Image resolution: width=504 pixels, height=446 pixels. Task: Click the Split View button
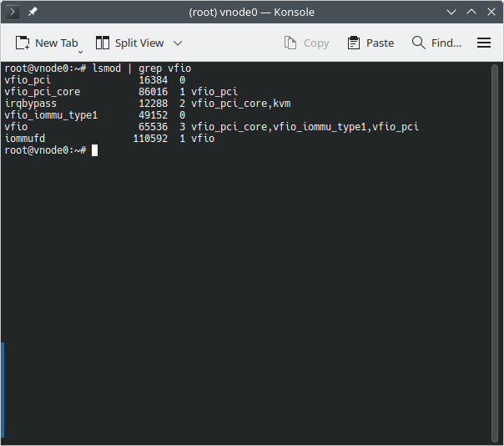coord(130,43)
